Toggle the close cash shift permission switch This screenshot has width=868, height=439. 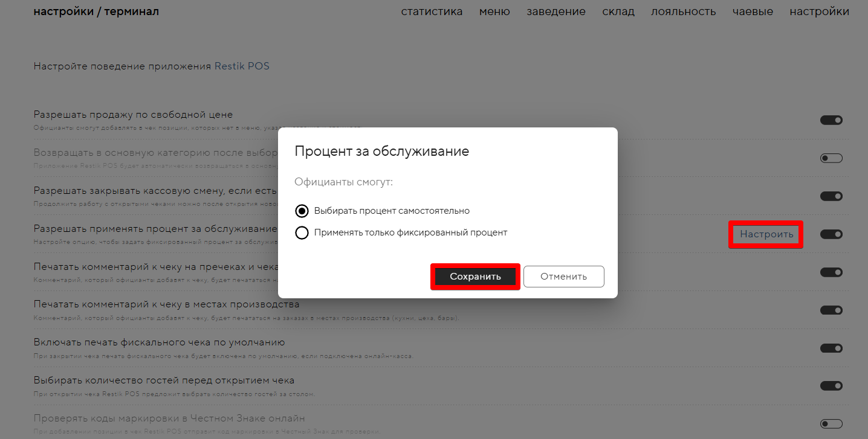(x=831, y=196)
